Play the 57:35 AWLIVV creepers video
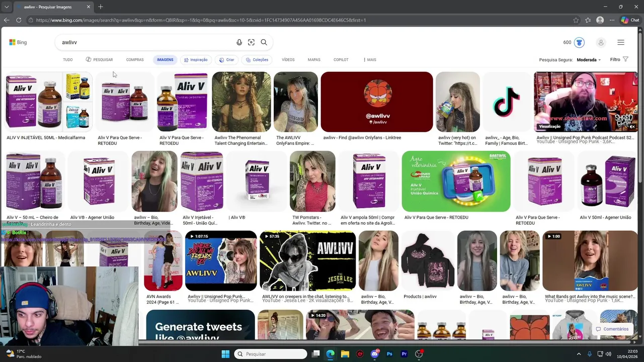Image resolution: width=644 pixels, height=362 pixels. tap(307, 261)
